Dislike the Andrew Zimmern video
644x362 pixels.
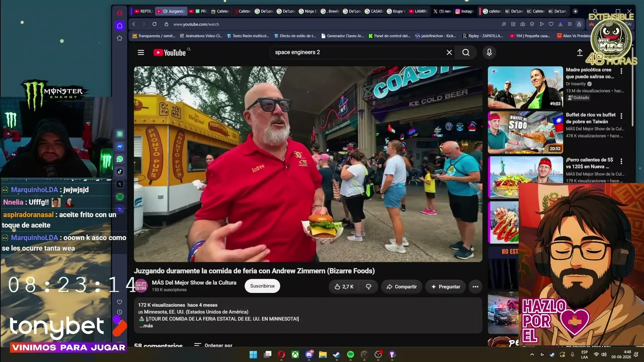(x=368, y=287)
